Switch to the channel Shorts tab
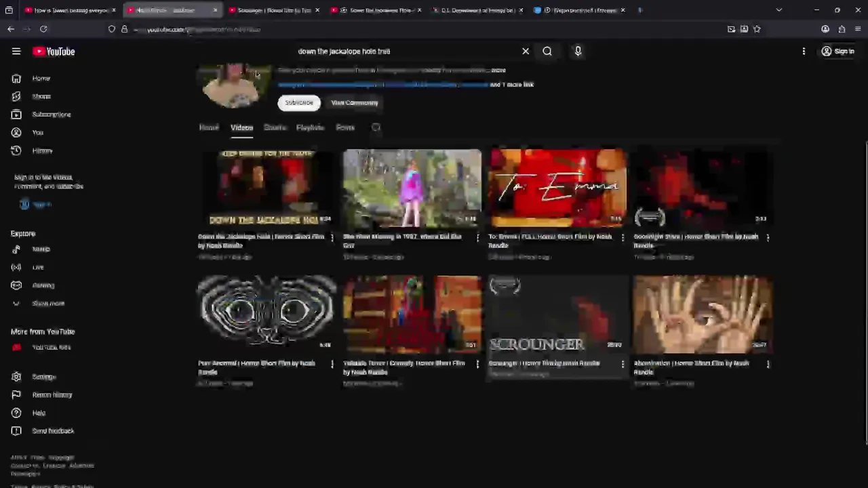Image resolution: width=868 pixels, height=488 pixels. [x=275, y=127]
